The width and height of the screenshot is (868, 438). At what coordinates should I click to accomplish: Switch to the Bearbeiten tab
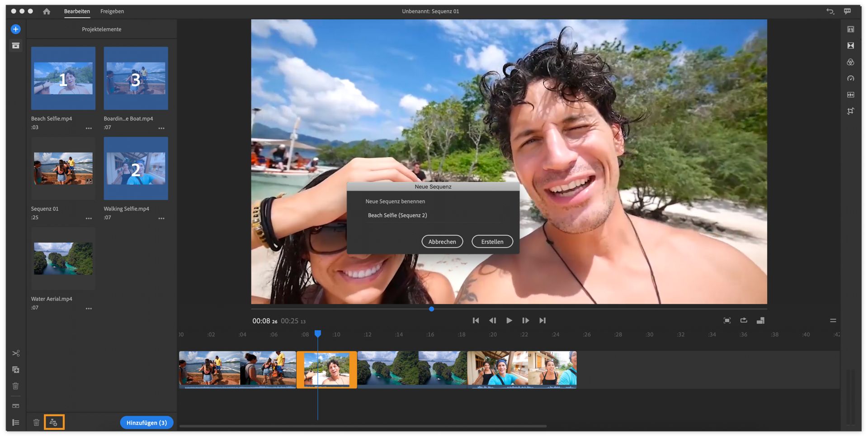(77, 11)
